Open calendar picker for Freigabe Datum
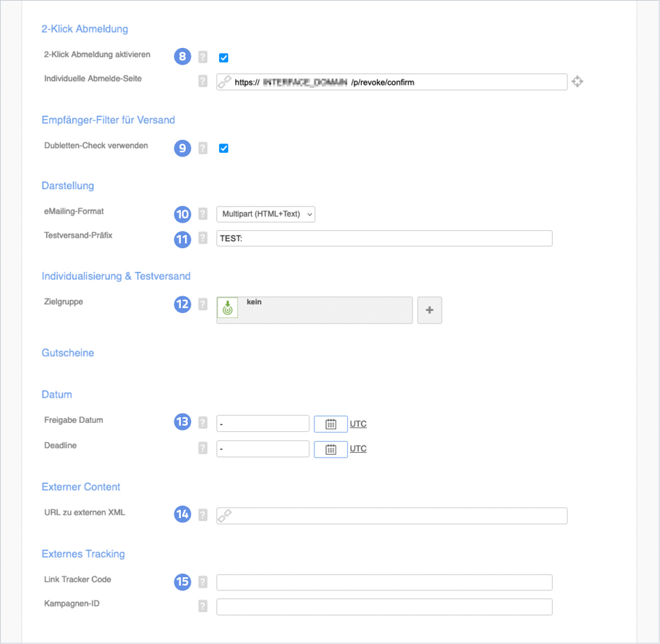660x644 pixels. (331, 424)
